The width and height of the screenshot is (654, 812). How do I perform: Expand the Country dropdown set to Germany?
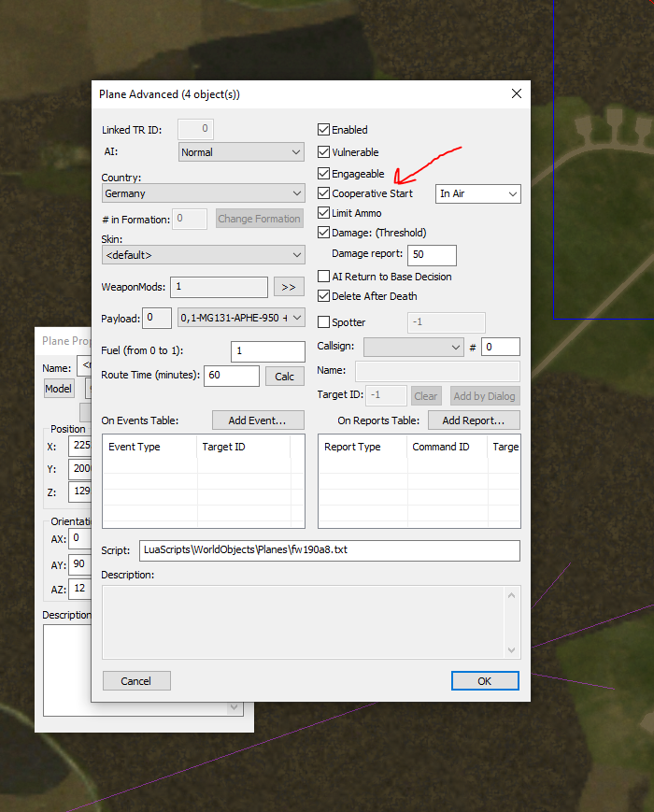tap(204, 193)
